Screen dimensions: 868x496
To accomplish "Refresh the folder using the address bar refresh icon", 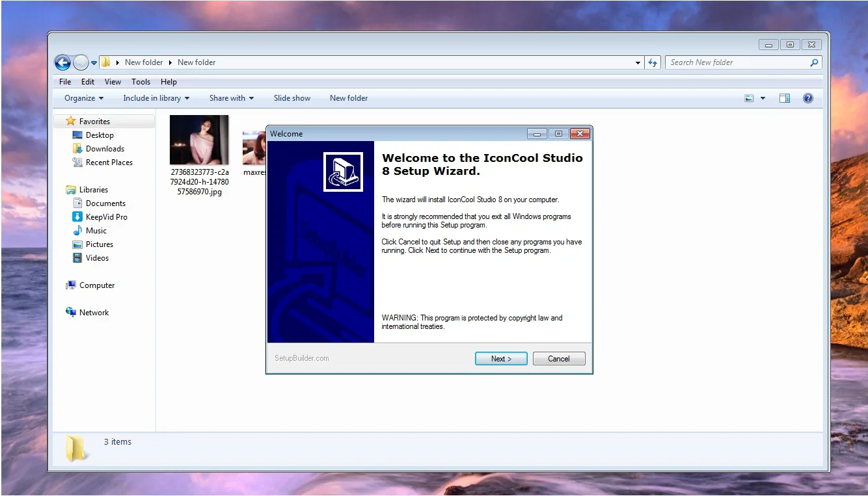I will (x=653, y=63).
